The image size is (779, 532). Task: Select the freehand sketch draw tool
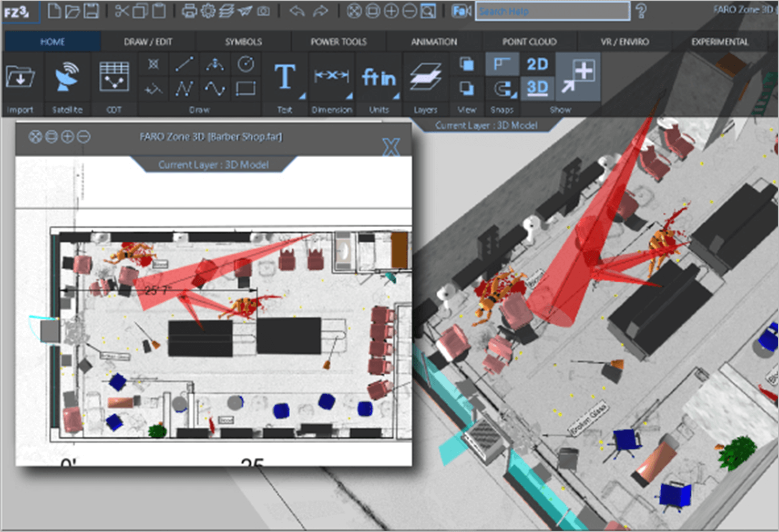pyautogui.click(x=153, y=89)
